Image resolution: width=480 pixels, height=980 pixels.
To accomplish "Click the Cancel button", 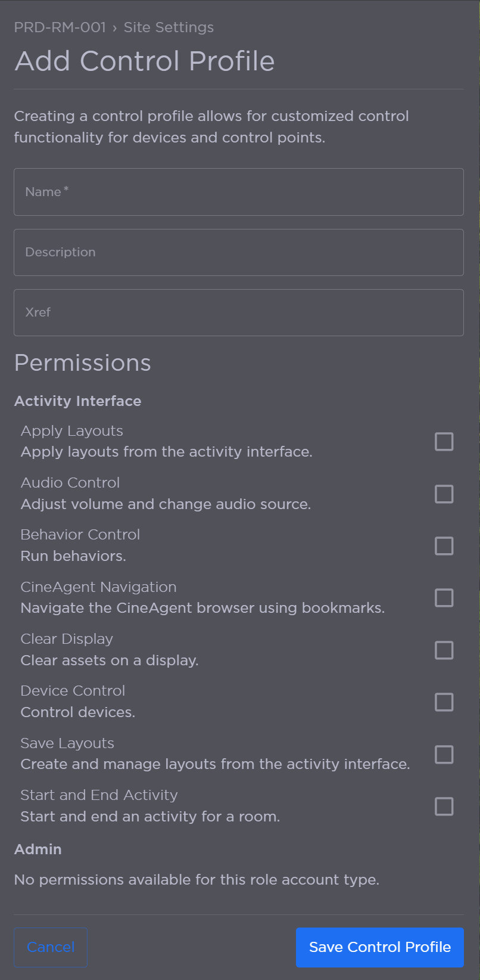I will (x=50, y=947).
